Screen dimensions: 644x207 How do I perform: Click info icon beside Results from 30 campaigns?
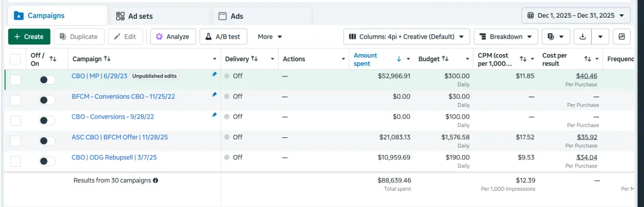coord(156,181)
